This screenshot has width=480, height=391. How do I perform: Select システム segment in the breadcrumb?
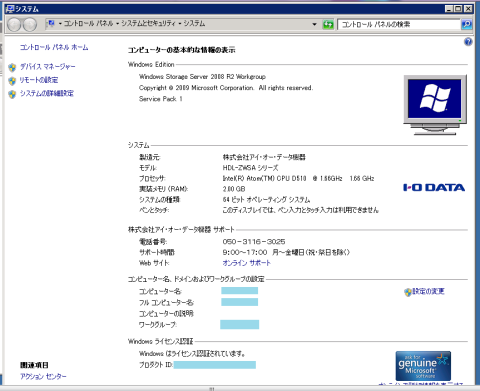coord(194,23)
